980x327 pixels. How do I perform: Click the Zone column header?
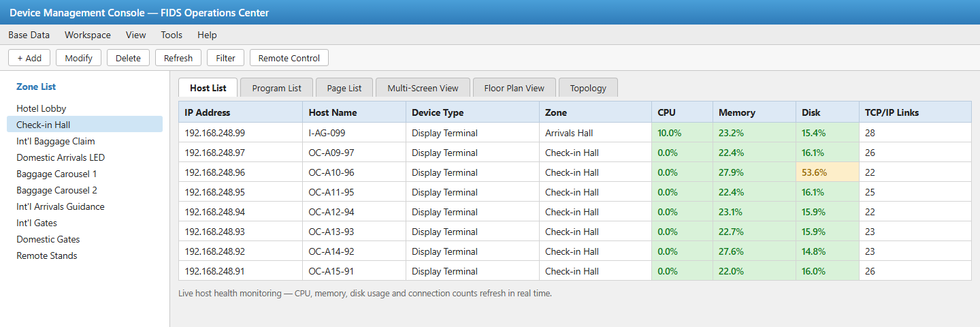(595, 112)
